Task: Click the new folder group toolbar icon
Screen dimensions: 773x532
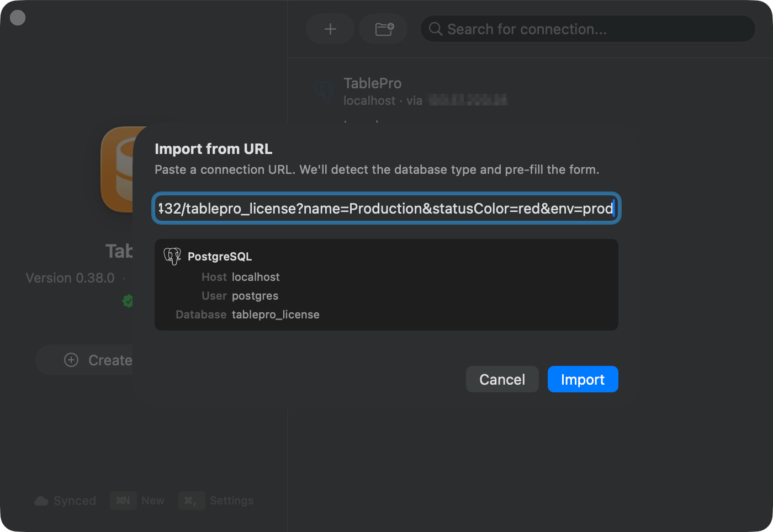Action: coord(384,29)
